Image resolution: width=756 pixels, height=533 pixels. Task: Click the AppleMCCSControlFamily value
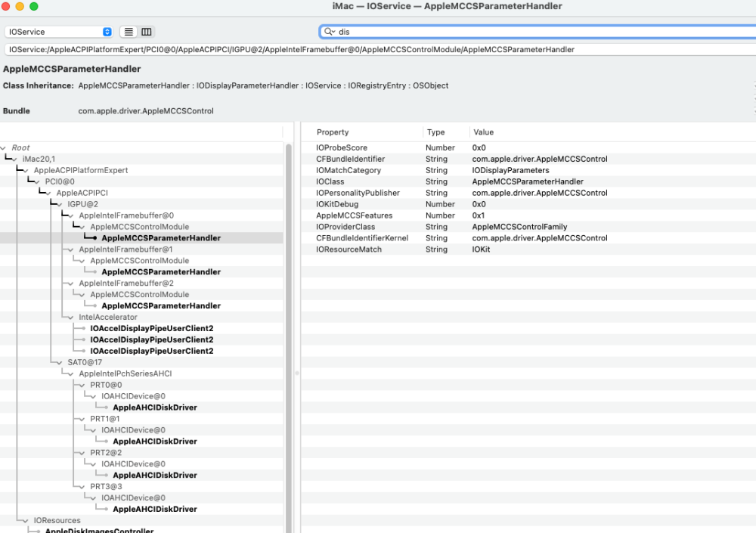coord(519,227)
